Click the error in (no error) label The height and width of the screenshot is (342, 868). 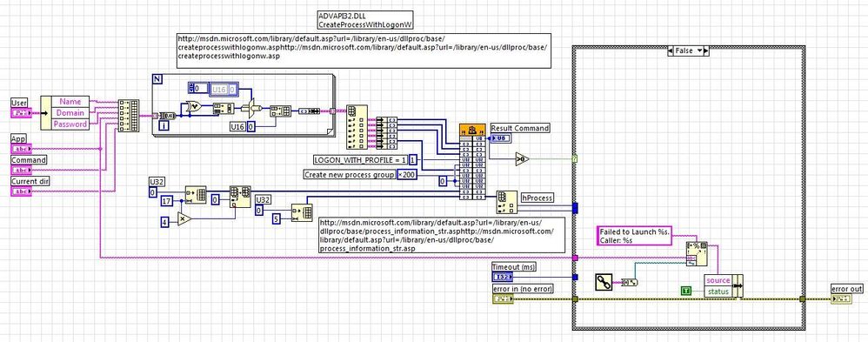point(523,289)
